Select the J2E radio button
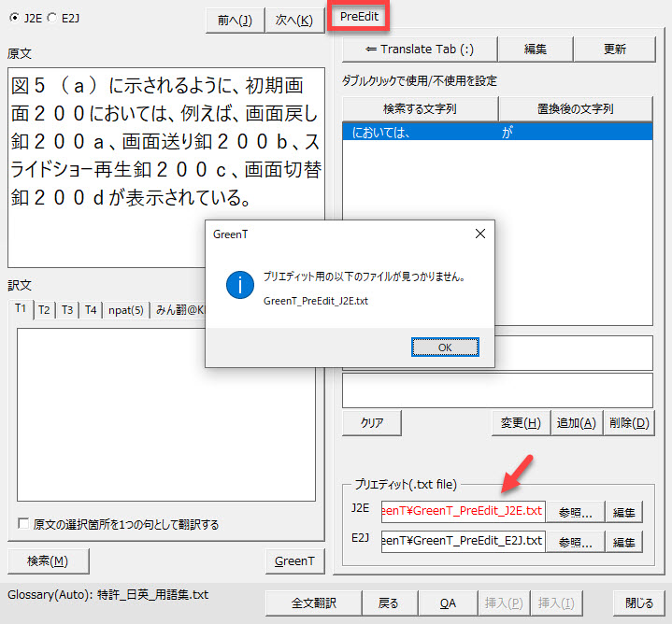 [13, 17]
